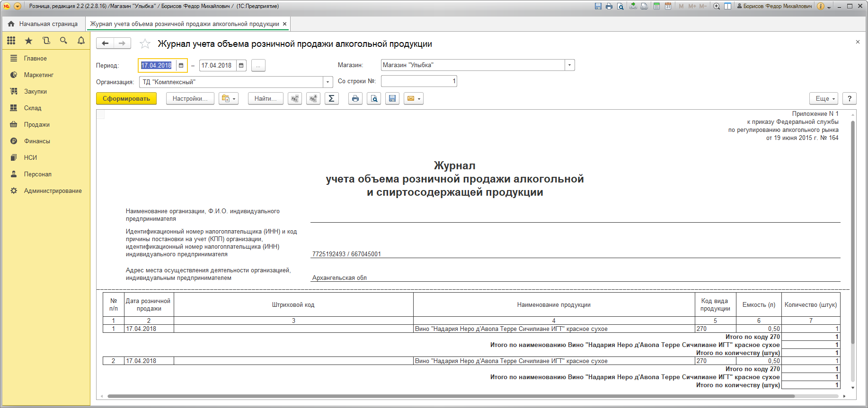Click the Найти... button

click(x=266, y=98)
